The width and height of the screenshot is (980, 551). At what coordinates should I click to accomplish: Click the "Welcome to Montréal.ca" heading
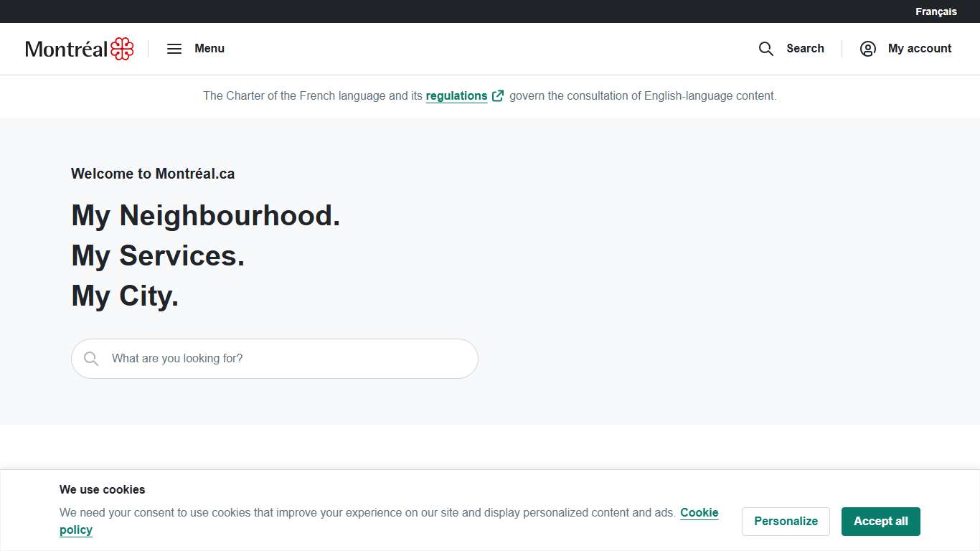153,174
